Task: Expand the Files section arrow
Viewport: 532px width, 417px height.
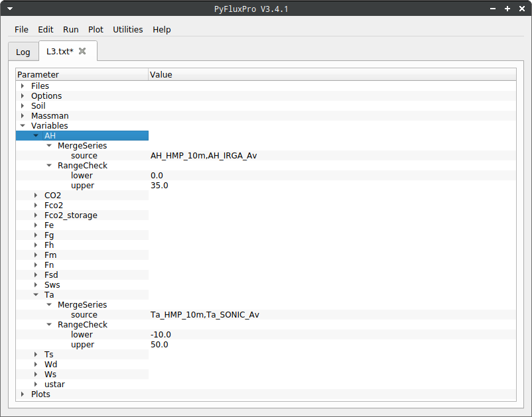Action: click(23, 86)
